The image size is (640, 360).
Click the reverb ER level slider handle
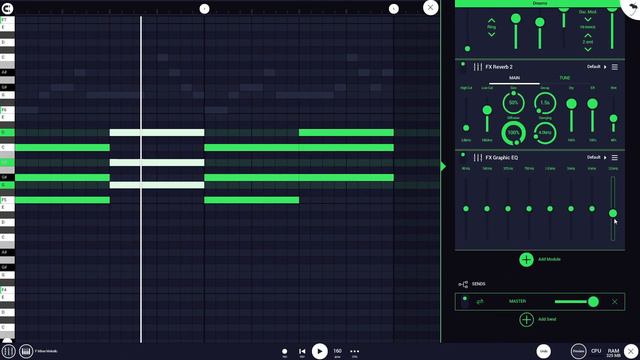592,104
